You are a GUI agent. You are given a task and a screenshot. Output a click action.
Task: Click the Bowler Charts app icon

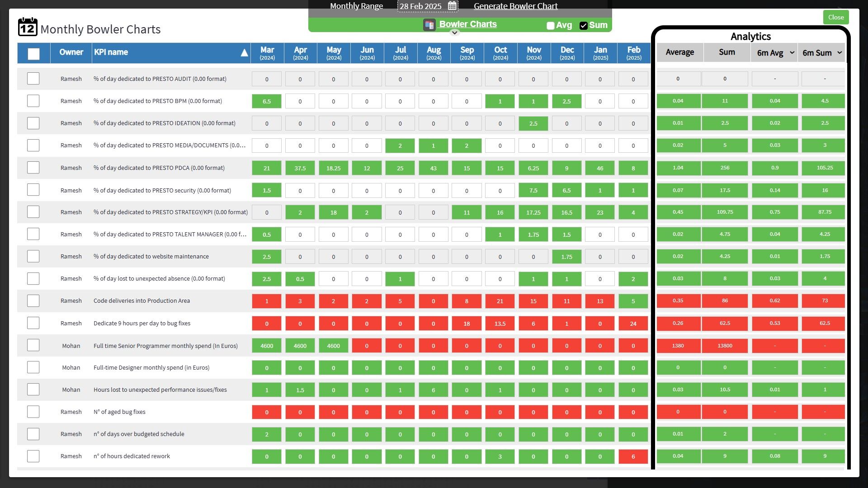[429, 24]
